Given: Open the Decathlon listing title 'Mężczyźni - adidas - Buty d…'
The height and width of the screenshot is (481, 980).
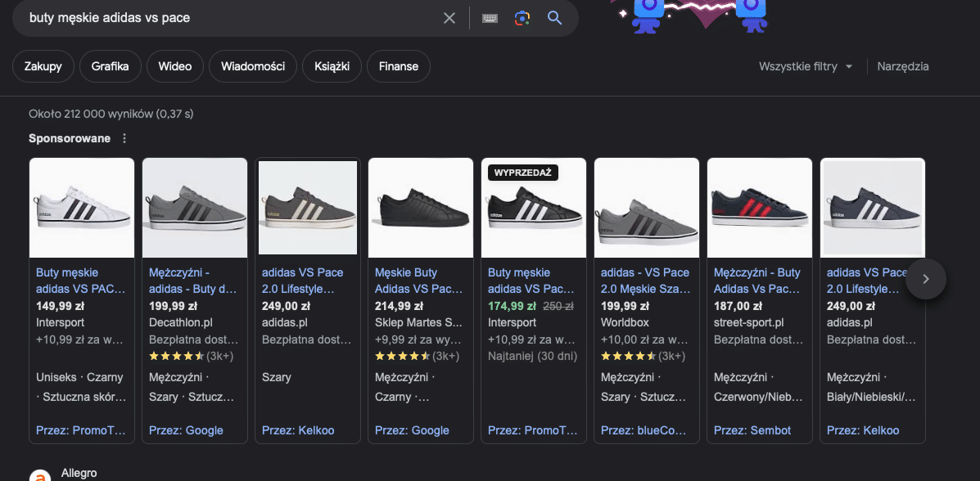Looking at the screenshot, I should [x=192, y=281].
